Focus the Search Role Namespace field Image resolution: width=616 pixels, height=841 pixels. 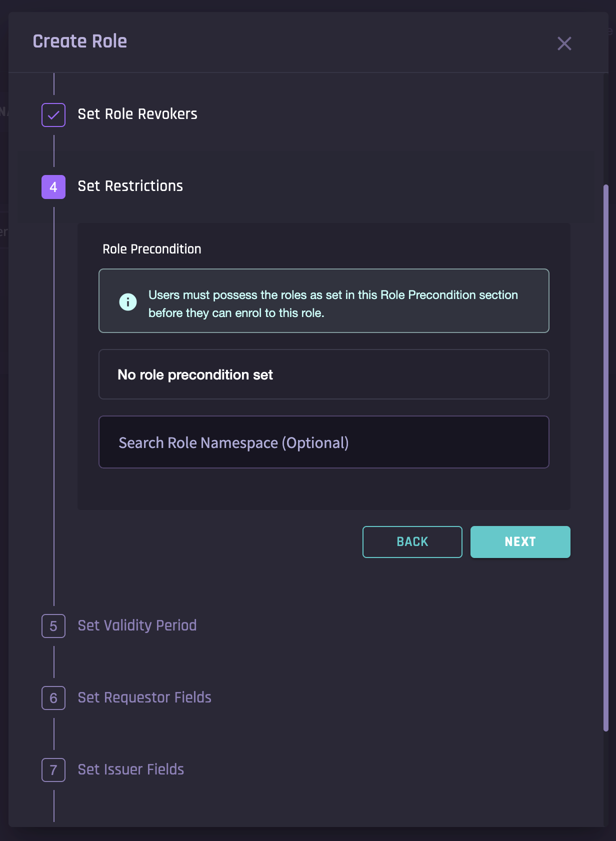[x=323, y=442]
